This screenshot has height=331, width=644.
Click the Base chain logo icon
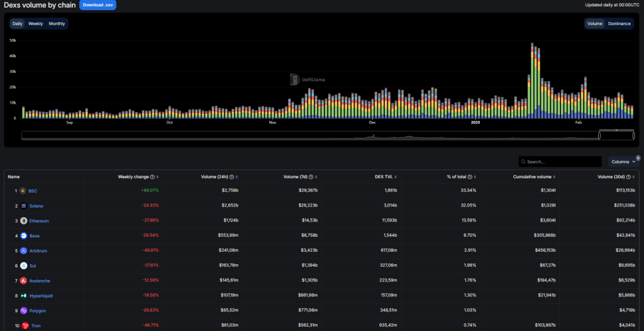pos(23,236)
